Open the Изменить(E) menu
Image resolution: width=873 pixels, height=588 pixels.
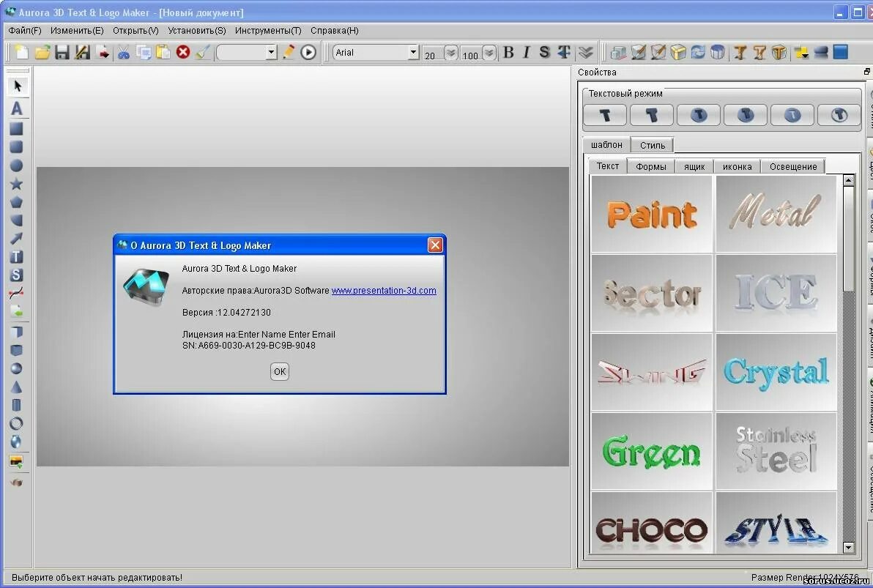(77, 31)
